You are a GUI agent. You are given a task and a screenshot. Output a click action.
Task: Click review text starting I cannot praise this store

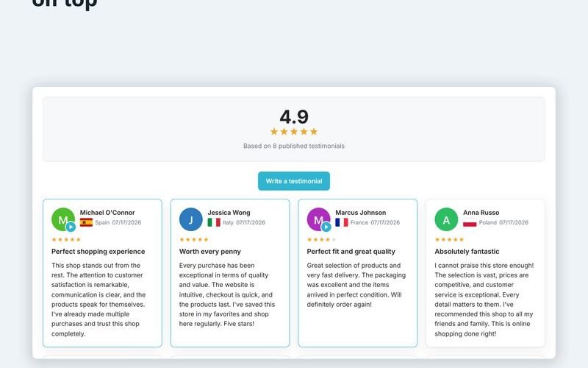[x=484, y=300]
